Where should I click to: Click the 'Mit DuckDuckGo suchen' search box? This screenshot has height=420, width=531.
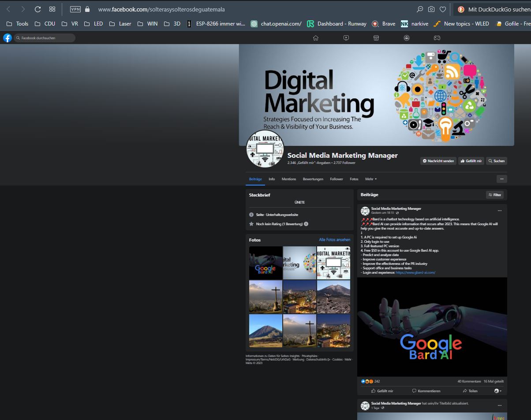[493, 9]
